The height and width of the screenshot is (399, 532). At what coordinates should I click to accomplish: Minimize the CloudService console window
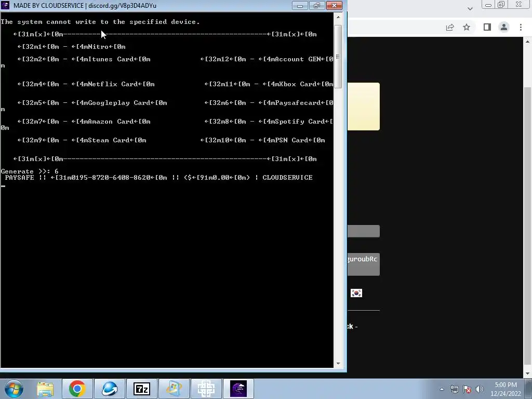300,5
